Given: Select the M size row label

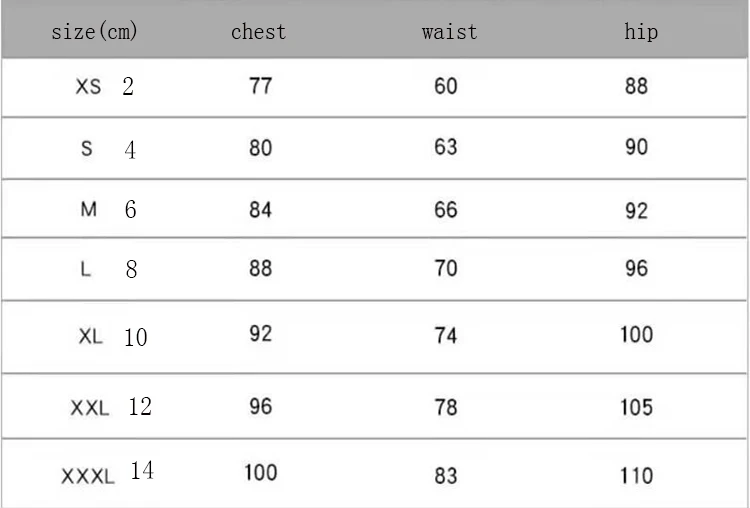Looking at the screenshot, I should tap(88, 210).
